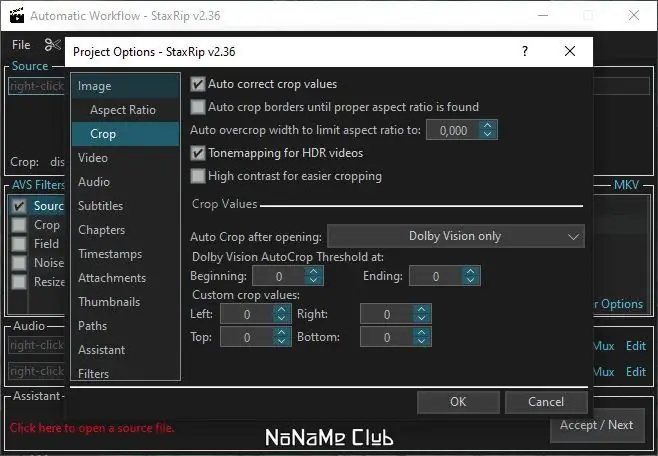Click the StaxRip clapperboard app icon
Screen dimensions: 658x456
click(16, 16)
